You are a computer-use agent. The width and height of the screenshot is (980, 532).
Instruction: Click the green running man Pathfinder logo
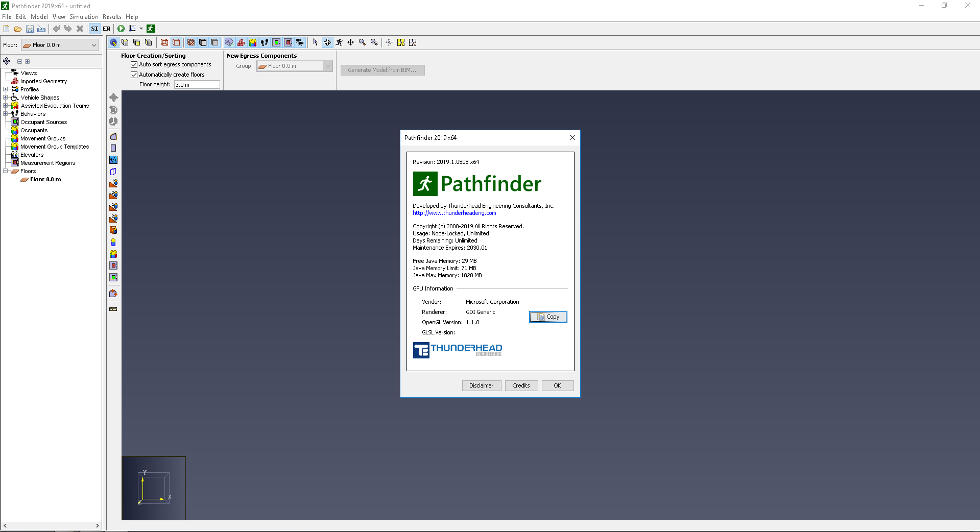pyautogui.click(x=425, y=184)
